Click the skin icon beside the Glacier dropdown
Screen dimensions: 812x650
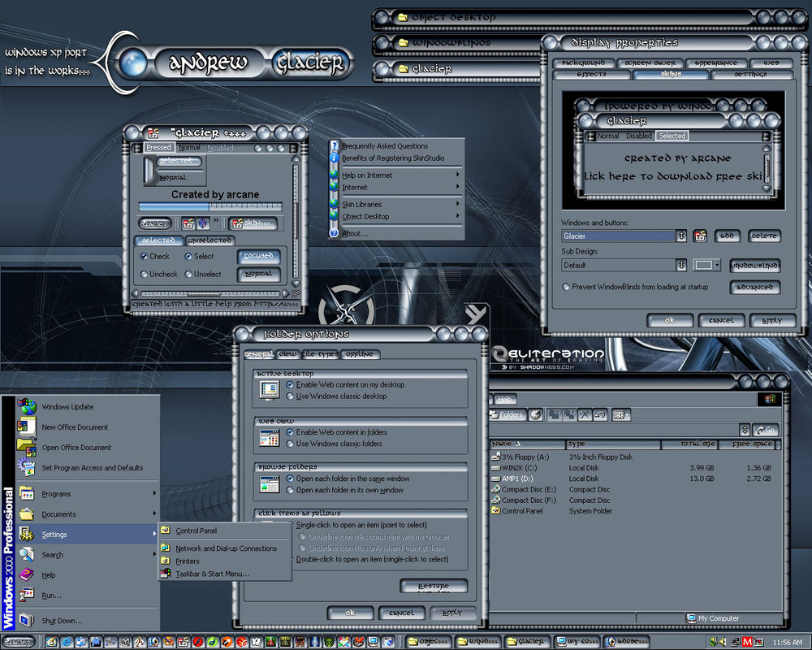point(700,236)
